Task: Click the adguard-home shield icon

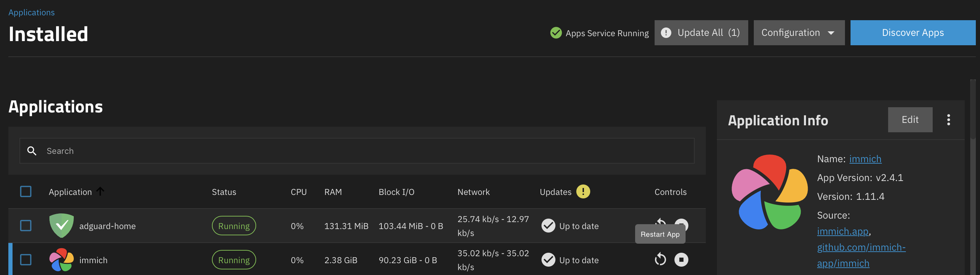Action: [x=61, y=226]
